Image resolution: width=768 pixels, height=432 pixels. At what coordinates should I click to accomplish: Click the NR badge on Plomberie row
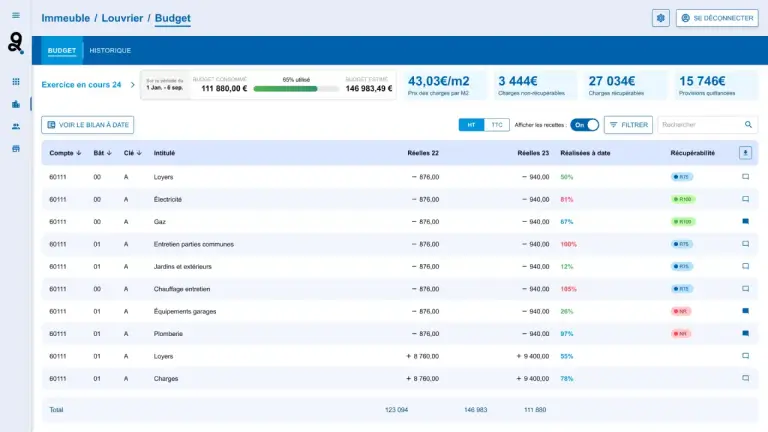click(x=680, y=334)
